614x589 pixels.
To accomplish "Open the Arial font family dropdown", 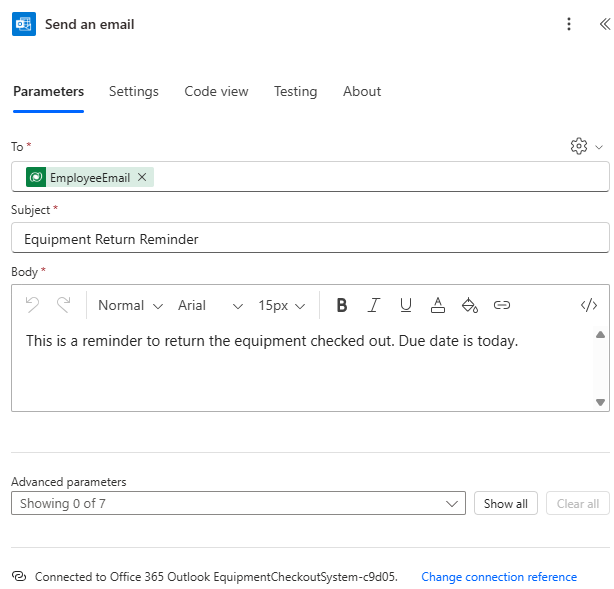I will [211, 305].
